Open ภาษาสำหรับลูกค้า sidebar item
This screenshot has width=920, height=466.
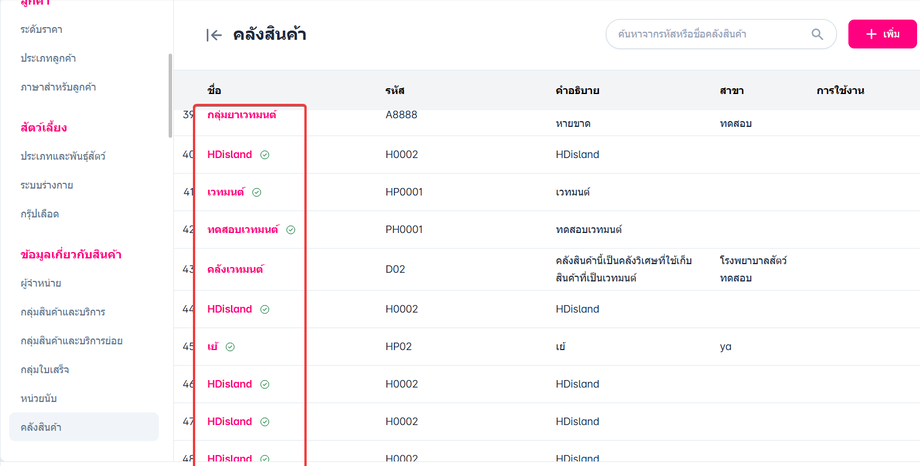pos(58,87)
